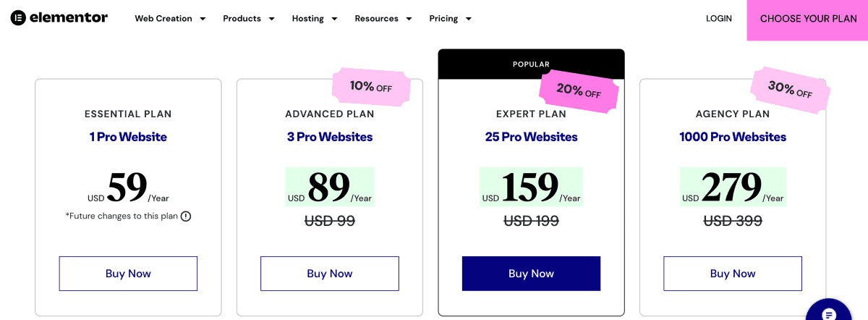Viewport: 868px width, 320px height.
Task: Buy the Essential Plan now
Action: pos(128,274)
